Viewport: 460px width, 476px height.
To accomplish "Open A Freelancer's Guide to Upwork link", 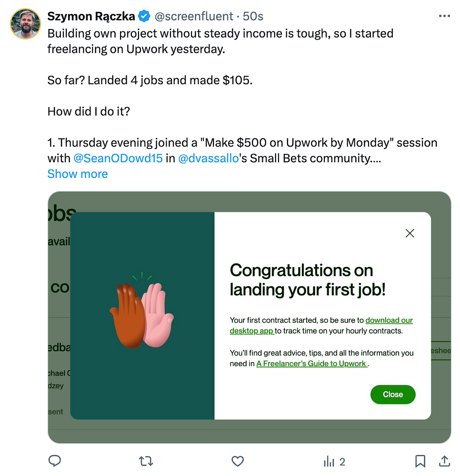I will coord(312,364).
